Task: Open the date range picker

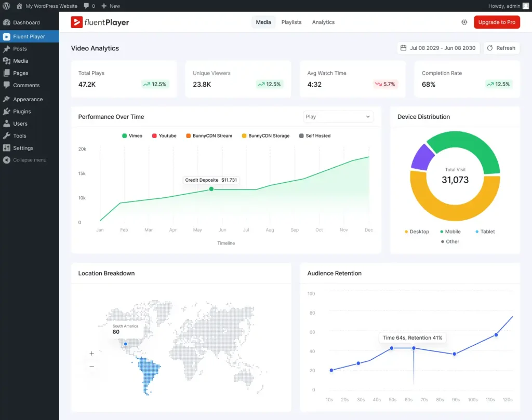Action: click(438, 48)
